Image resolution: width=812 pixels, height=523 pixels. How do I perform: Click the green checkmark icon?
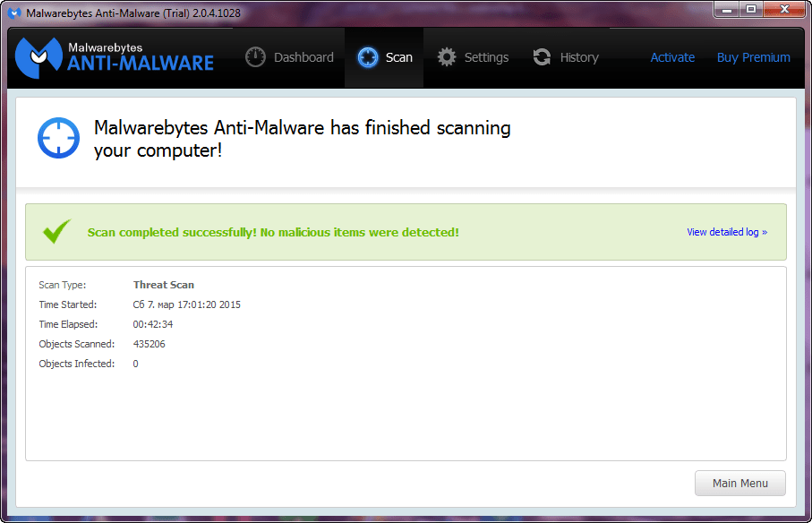click(57, 231)
